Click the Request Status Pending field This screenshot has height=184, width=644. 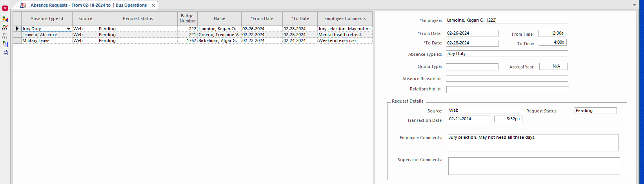[x=595, y=111]
